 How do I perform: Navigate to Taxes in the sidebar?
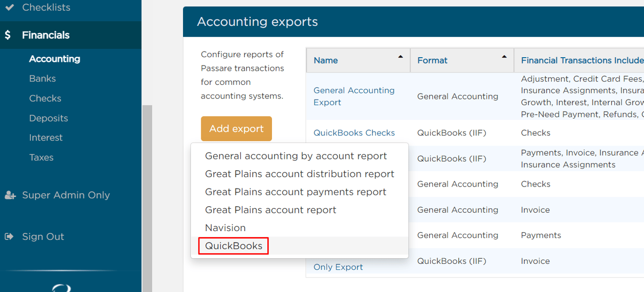(x=41, y=157)
